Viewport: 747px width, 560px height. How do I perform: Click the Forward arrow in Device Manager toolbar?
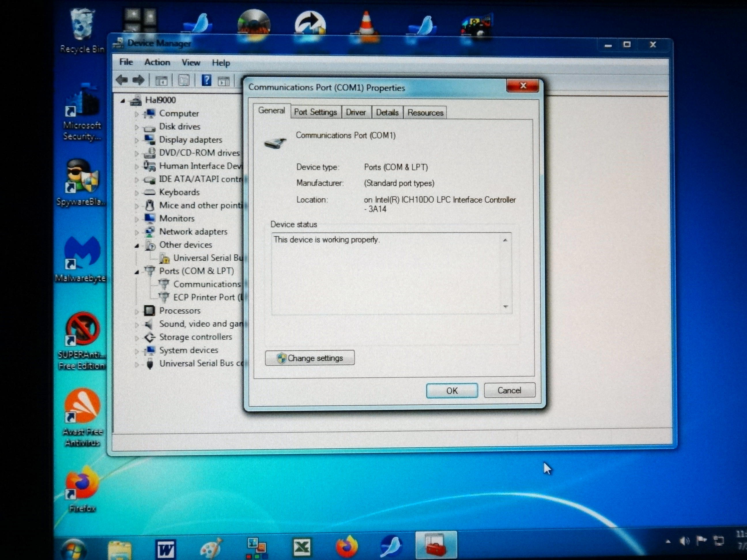[x=138, y=80]
